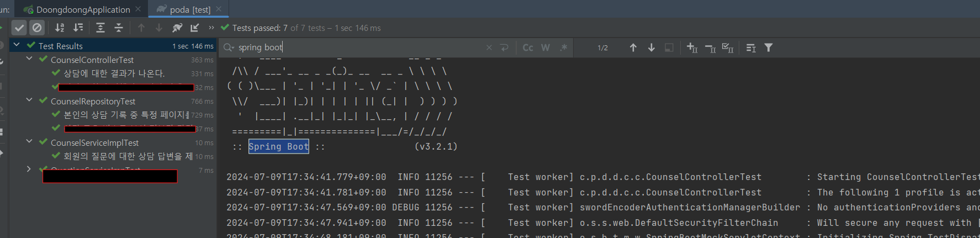Click the import test results icon

[x=195, y=28]
